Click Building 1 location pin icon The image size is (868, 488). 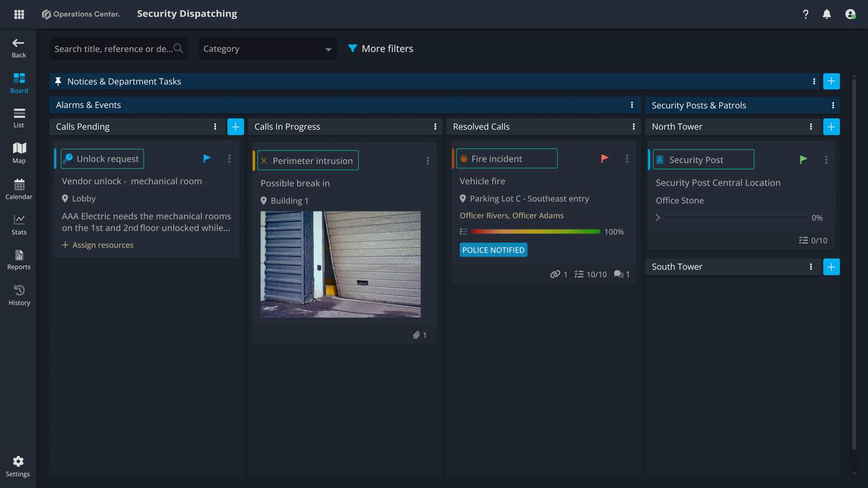(263, 200)
